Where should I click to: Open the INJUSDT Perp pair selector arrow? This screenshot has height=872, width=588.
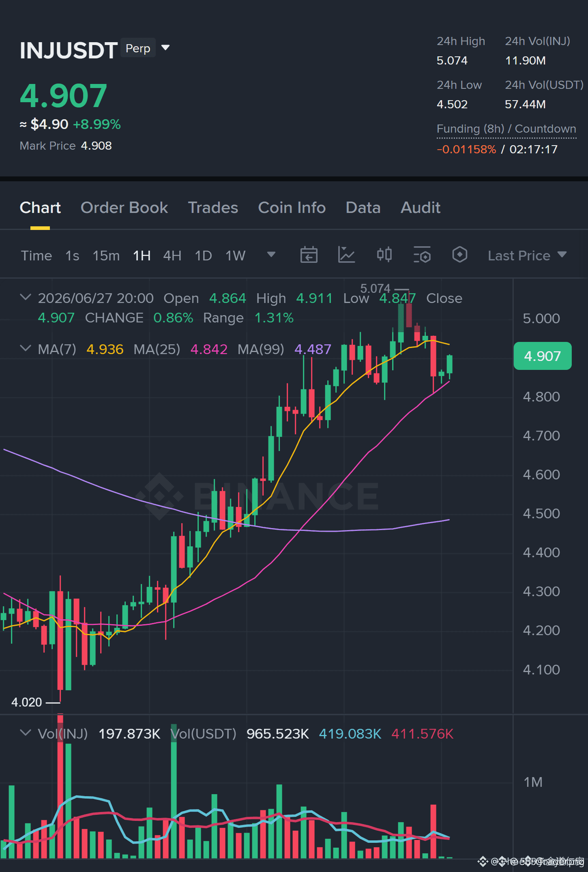tap(165, 48)
